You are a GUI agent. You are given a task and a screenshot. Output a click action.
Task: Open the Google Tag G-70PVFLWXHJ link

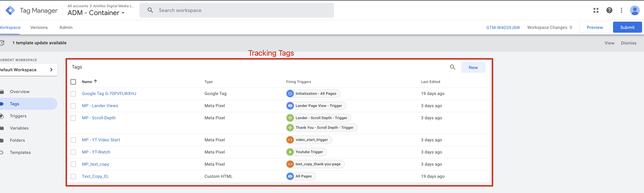(109, 93)
